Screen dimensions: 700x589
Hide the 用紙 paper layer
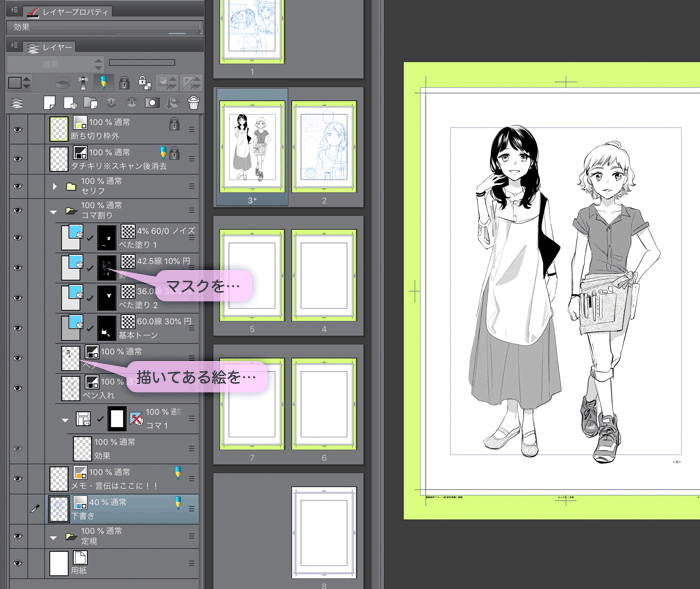[x=18, y=564]
